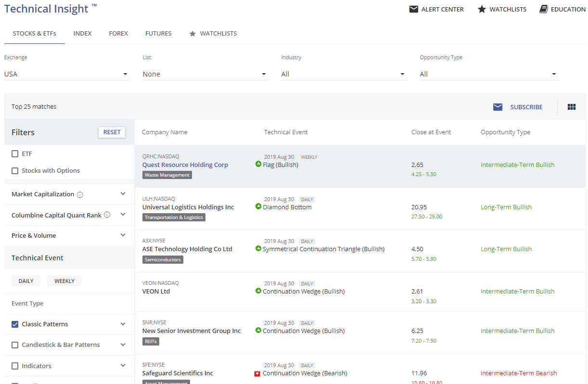Open the Industry dropdown
Image resolution: width=588 pixels, height=384 pixels.
point(344,74)
